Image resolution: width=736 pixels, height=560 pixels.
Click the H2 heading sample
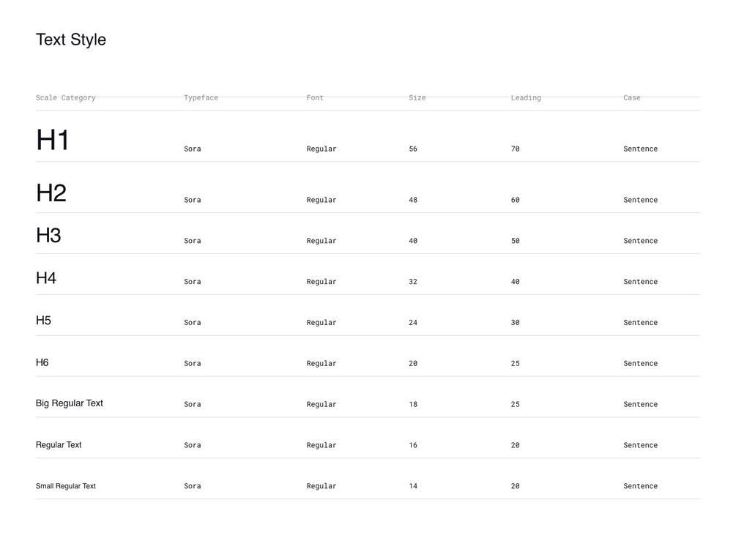pos(51,193)
